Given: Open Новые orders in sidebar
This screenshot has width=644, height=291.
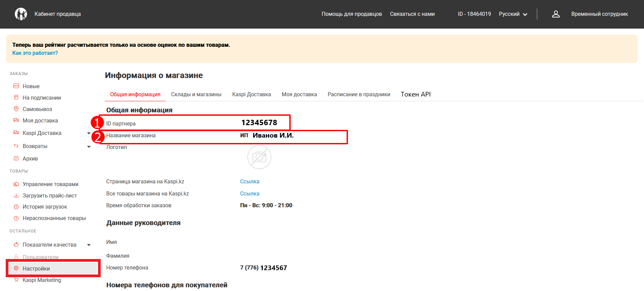Looking at the screenshot, I should (31, 86).
